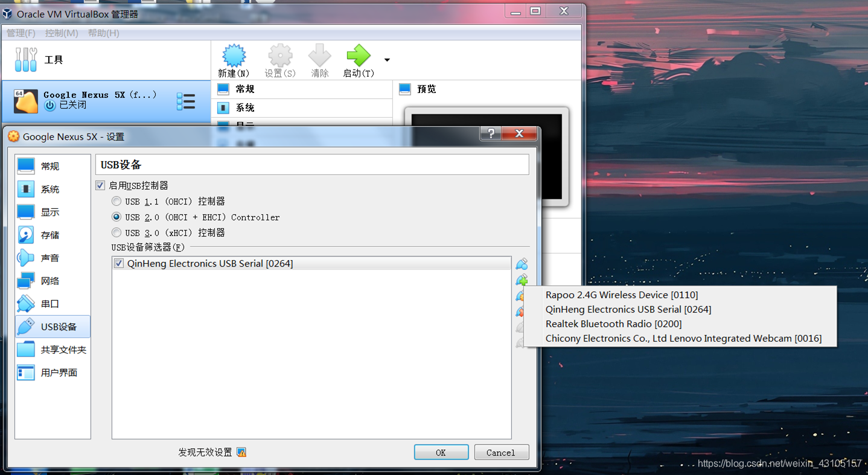Toggle the 启用USB控制器 checkbox
This screenshot has width=868, height=475.
point(100,185)
